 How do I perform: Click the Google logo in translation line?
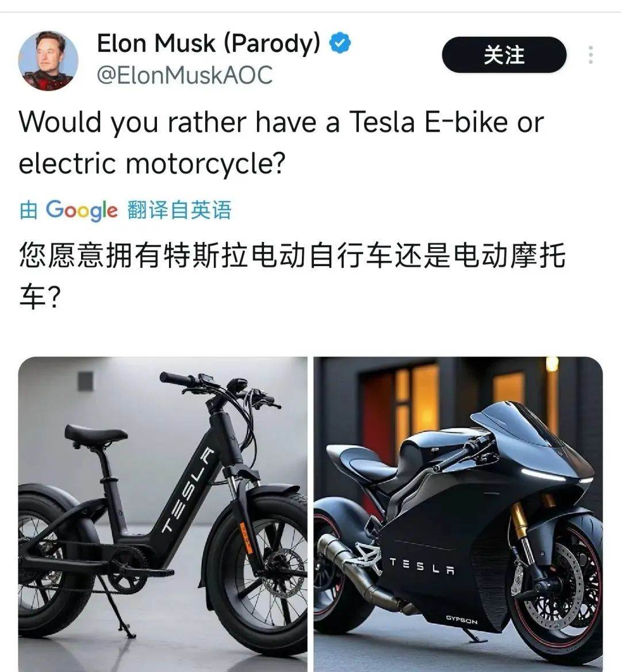82,210
